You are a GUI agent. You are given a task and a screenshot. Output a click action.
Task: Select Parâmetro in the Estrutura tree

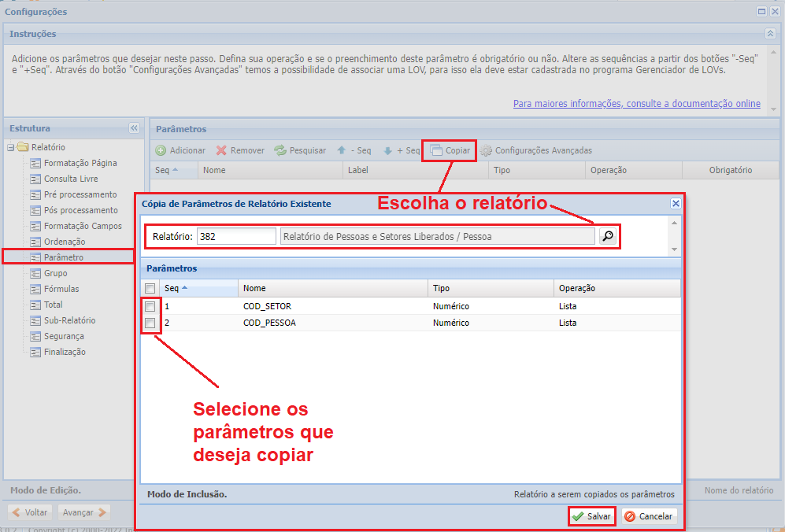pos(67,257)
